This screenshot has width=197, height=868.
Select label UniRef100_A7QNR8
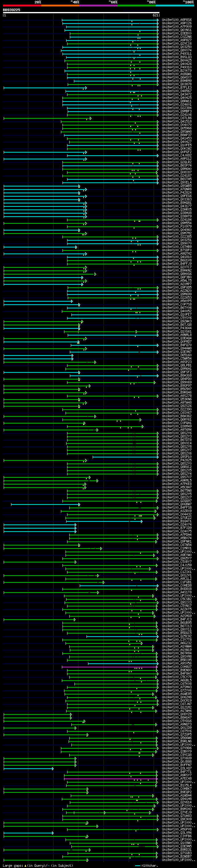pyautogui.click(x=177, y=189)
